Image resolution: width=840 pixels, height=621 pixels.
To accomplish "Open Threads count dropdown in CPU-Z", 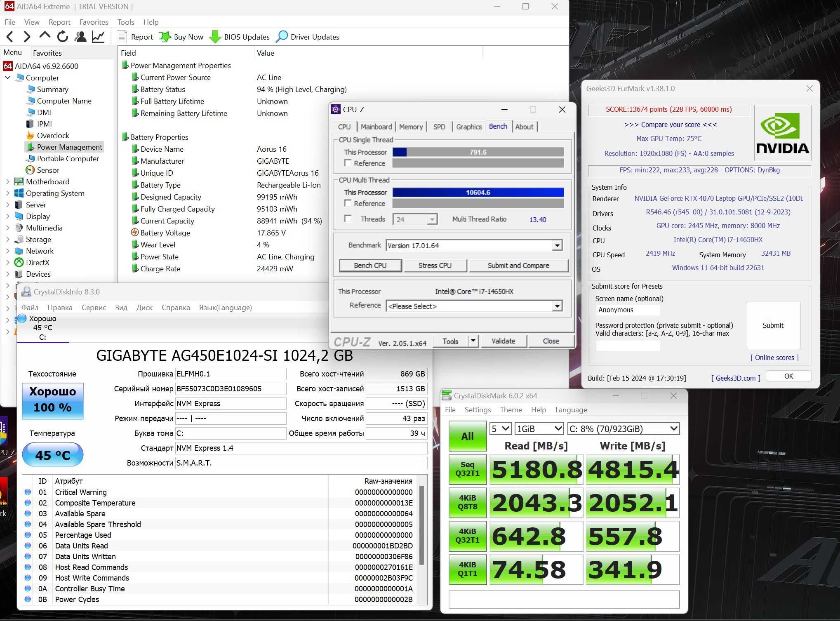I will tap(432, 219).
